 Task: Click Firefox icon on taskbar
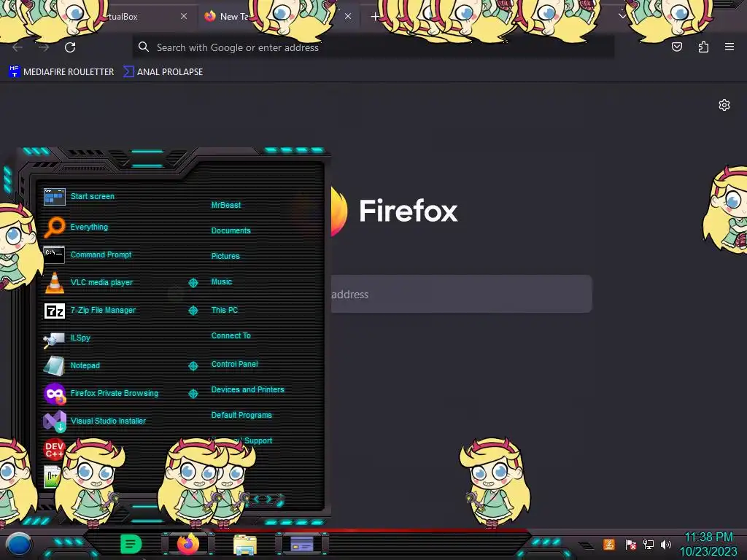pyautogui.click(x=188, y=544)
